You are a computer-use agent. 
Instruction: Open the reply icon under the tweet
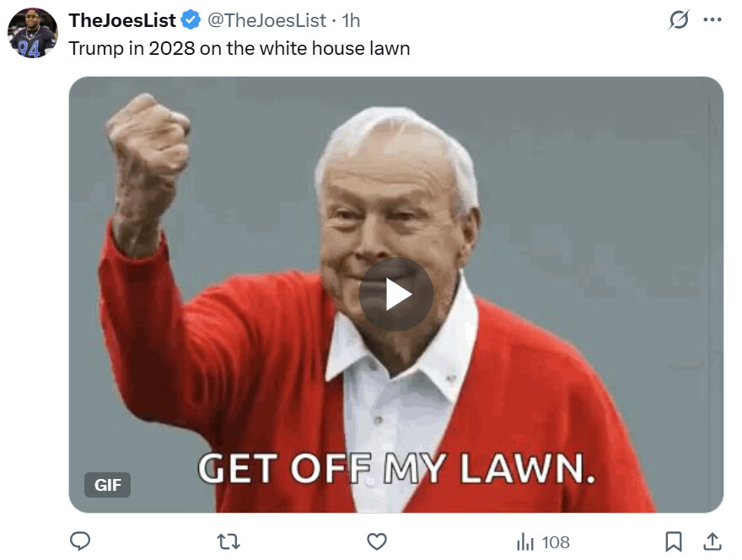pos(80,541)
